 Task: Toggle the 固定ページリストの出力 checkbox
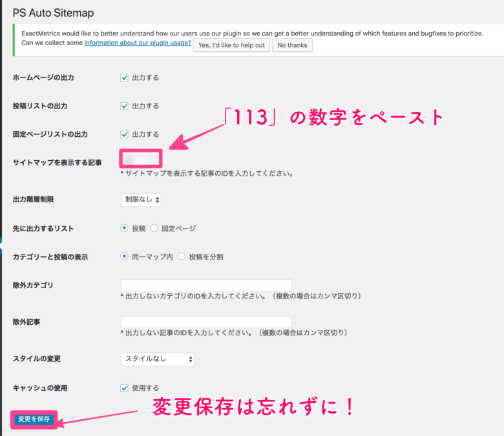125,134
